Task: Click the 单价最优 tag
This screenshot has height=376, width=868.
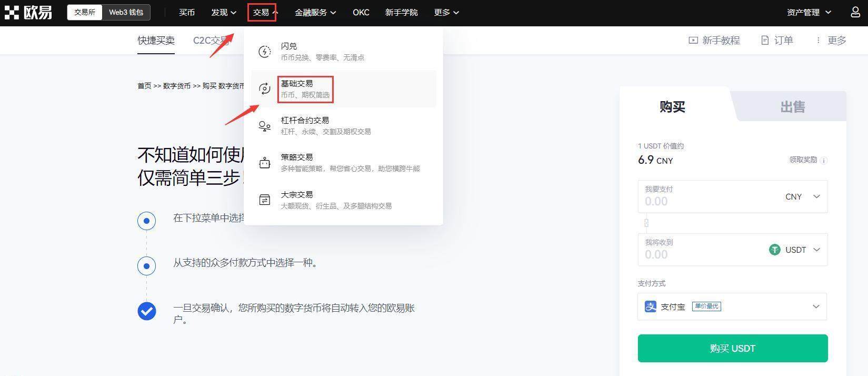Action: coord(706,306)
